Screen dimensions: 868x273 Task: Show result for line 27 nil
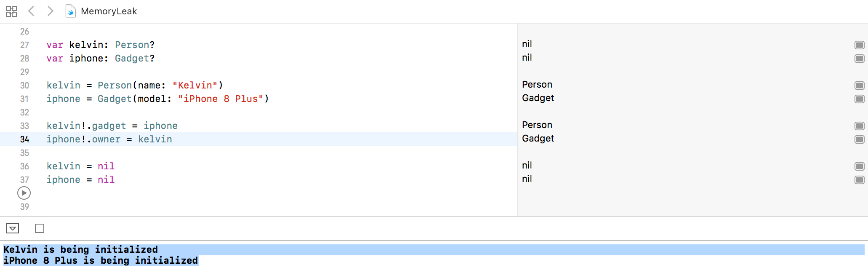pos(859,45)
